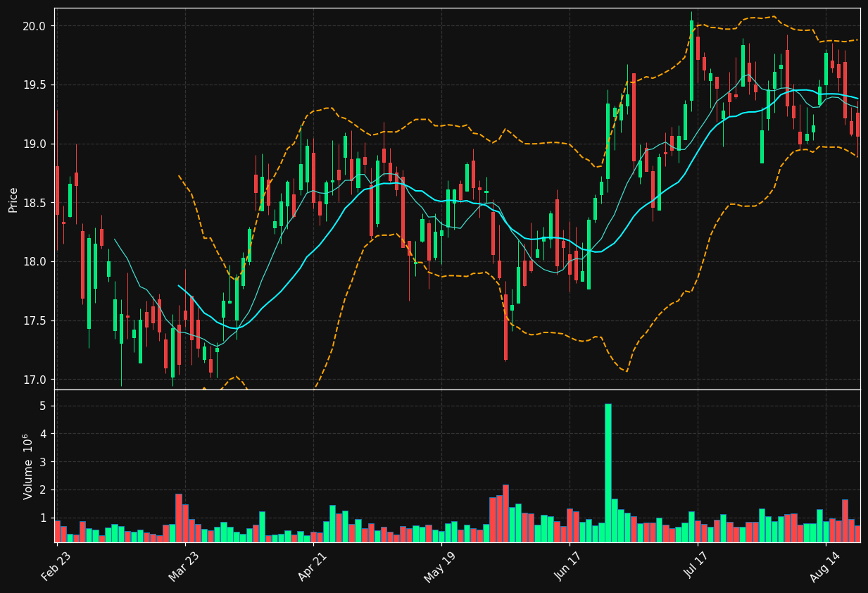Click the 17.0 price axis label
Image resolution: width=868 pixels, height=593 pixels.
tap(34, 380)
